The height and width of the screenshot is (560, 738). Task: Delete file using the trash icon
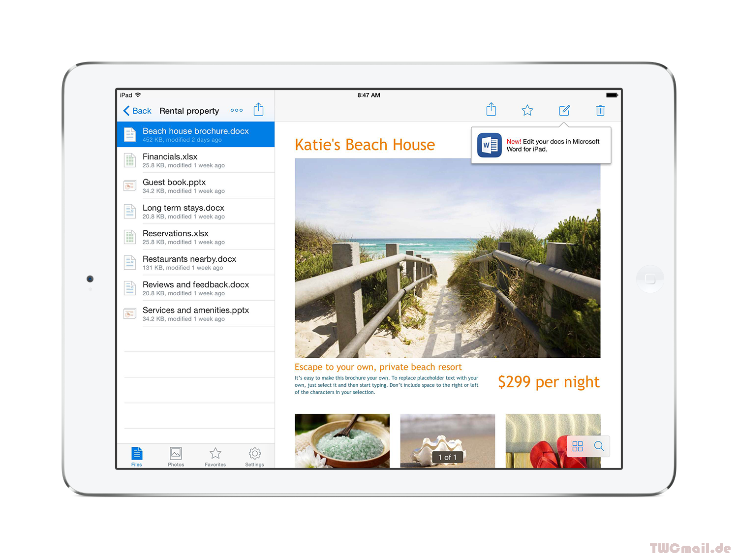click(x=600, y=110)
